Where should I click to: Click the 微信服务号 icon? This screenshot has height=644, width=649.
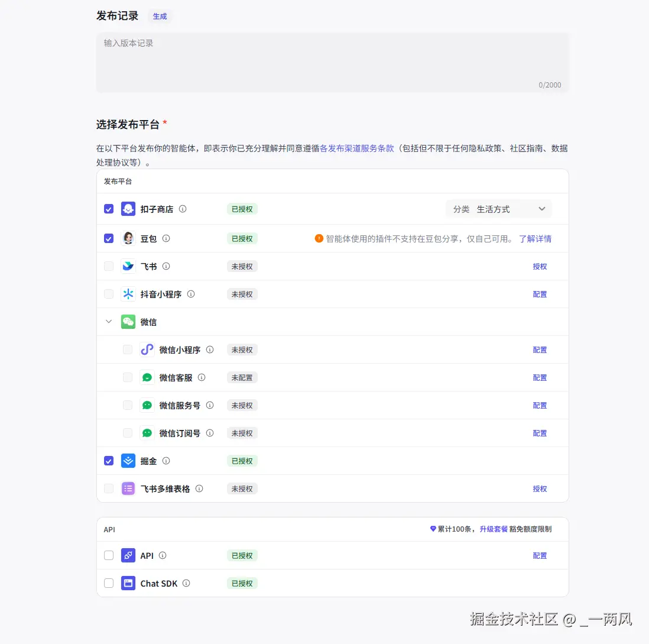point(147,405)
